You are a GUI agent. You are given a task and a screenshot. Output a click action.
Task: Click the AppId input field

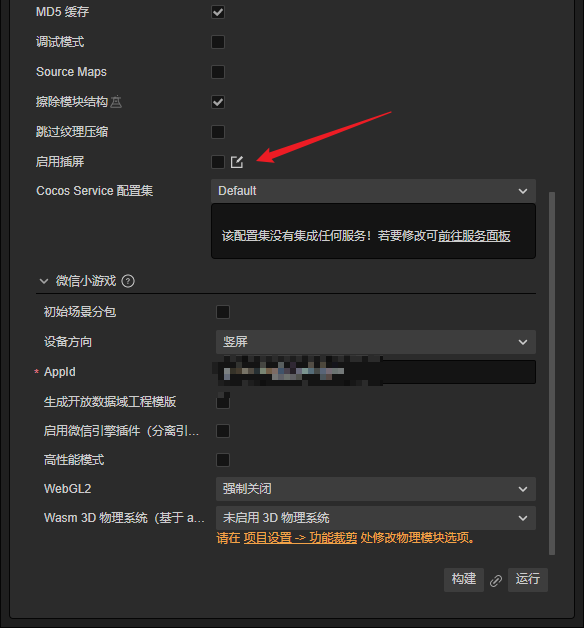(376, 372)
